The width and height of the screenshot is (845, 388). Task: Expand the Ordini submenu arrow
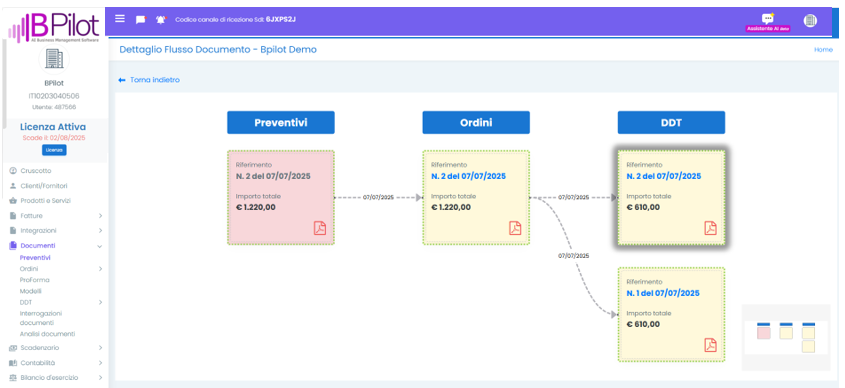(100, 268)
